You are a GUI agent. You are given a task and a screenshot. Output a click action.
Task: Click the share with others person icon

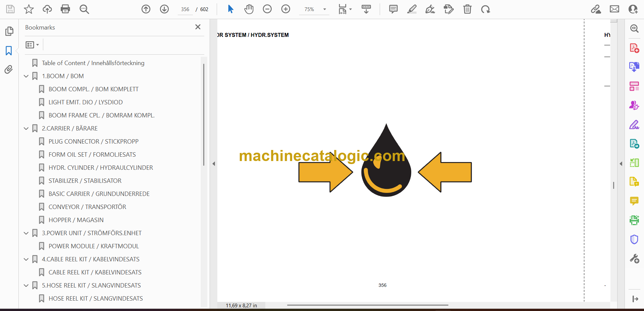tap(633, 9)
